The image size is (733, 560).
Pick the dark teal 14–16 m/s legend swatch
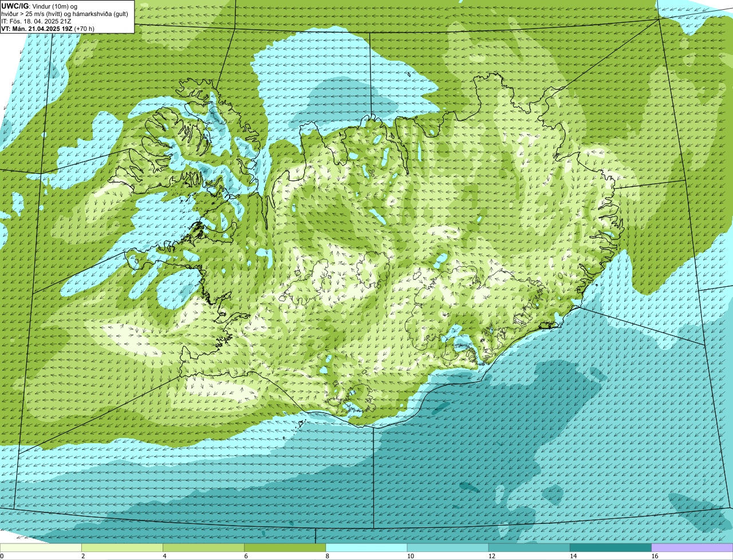pyautogui.click(x=610, y=548)
